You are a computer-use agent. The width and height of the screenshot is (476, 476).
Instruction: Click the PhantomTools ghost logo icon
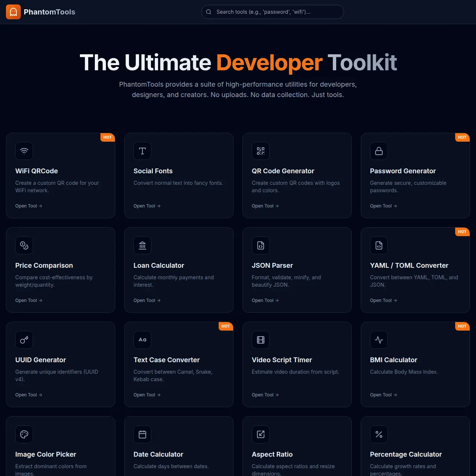click(x=13, y=12)
